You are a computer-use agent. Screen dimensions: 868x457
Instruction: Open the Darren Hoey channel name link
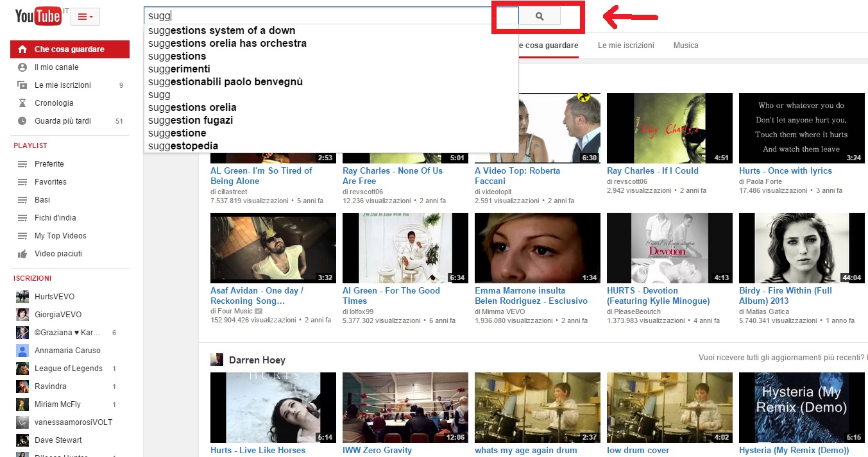pyautogui.click(x=257, y=360)
